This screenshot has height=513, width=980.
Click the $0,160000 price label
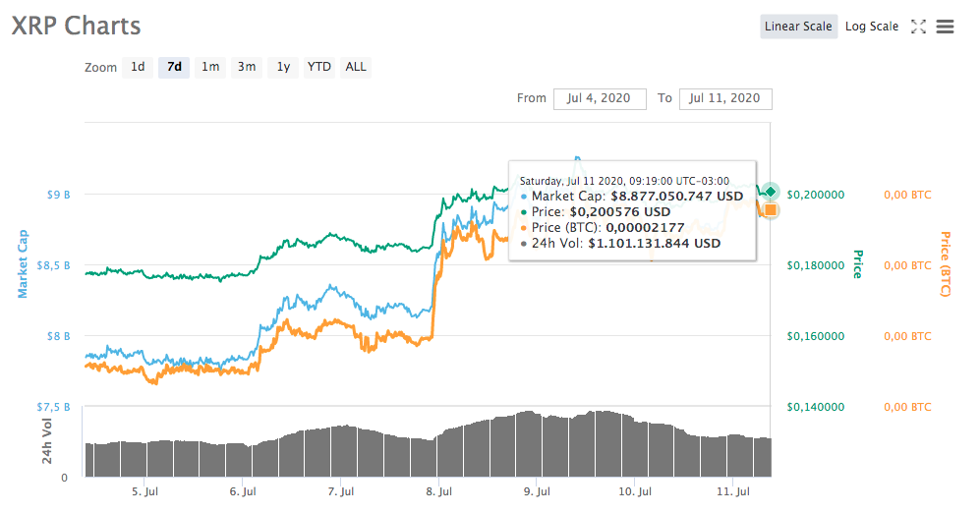(816, 336)
